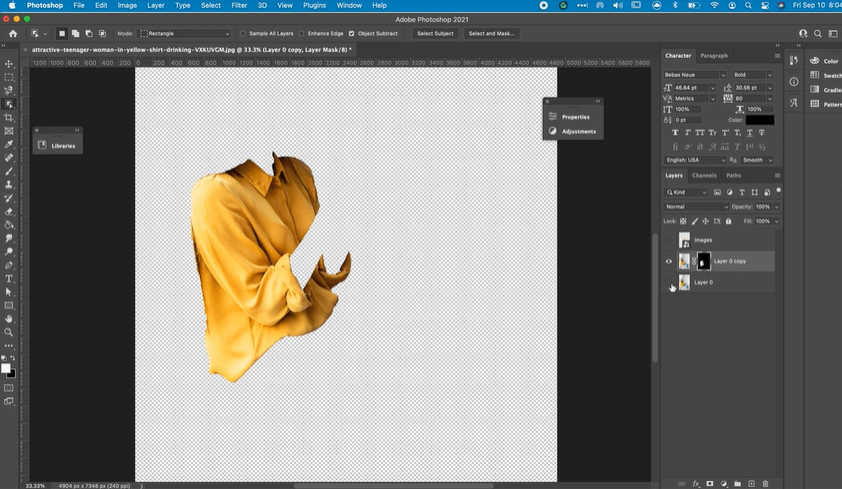Viewport: 842px width, 489px height.
Task: Expand the Normal blend mode dropdown
Action: pyautogui.click(x=696, y=206)
